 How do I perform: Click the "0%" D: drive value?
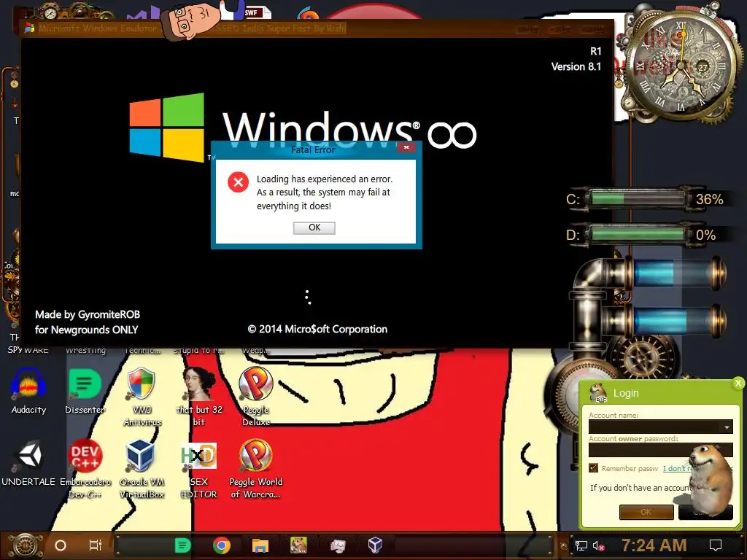pyautogui.click(x=705, y=235)
